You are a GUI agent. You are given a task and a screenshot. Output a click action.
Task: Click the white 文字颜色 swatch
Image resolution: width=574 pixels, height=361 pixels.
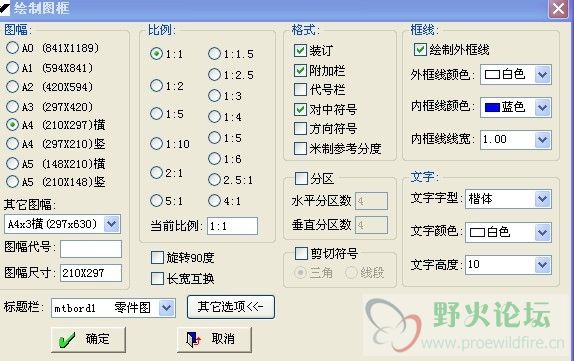[x=477, y=232]
